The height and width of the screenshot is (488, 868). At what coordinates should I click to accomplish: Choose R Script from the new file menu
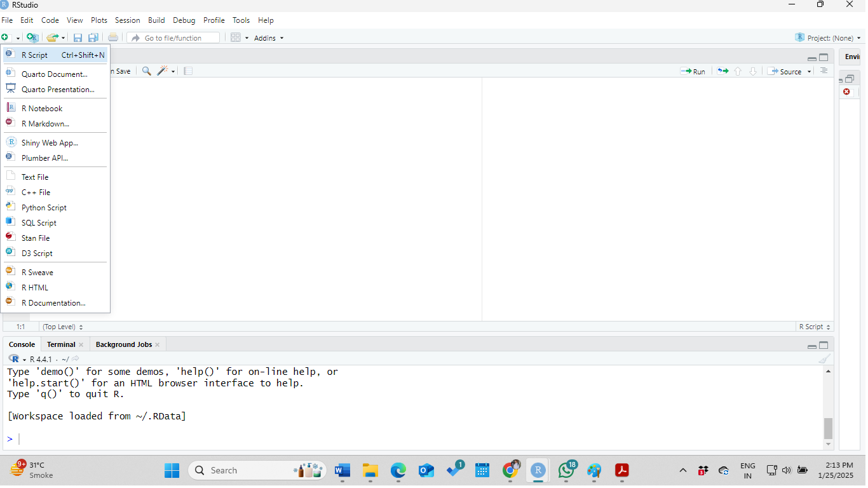coord(56,55)
